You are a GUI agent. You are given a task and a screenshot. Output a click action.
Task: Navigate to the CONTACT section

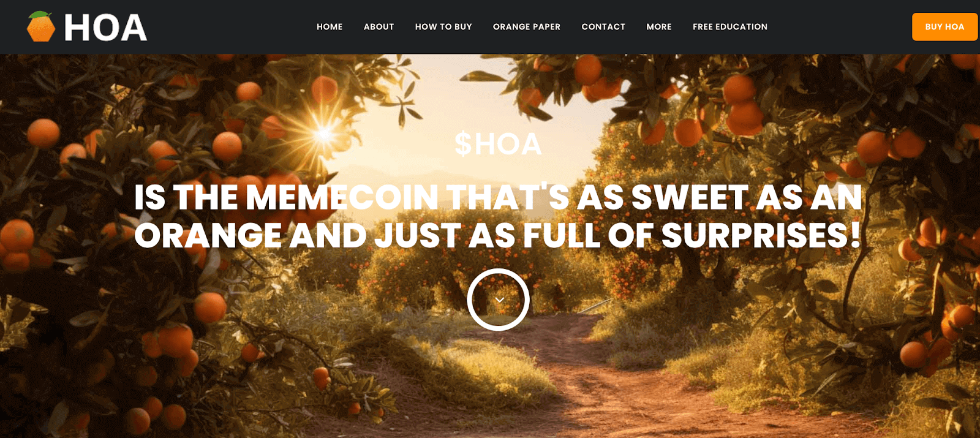pyautogui.click(x=603, y=27)
